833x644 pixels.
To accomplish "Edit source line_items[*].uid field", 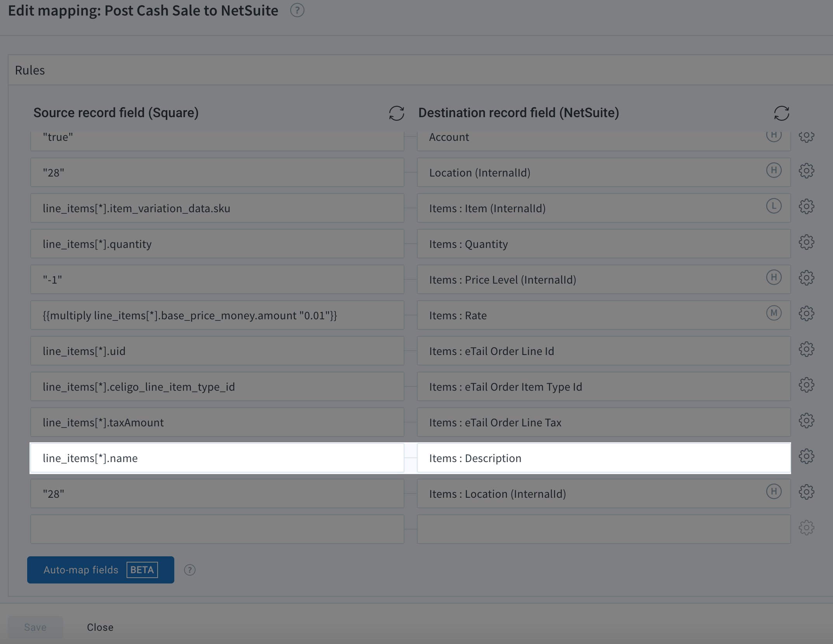I will (x=217, y=351).
